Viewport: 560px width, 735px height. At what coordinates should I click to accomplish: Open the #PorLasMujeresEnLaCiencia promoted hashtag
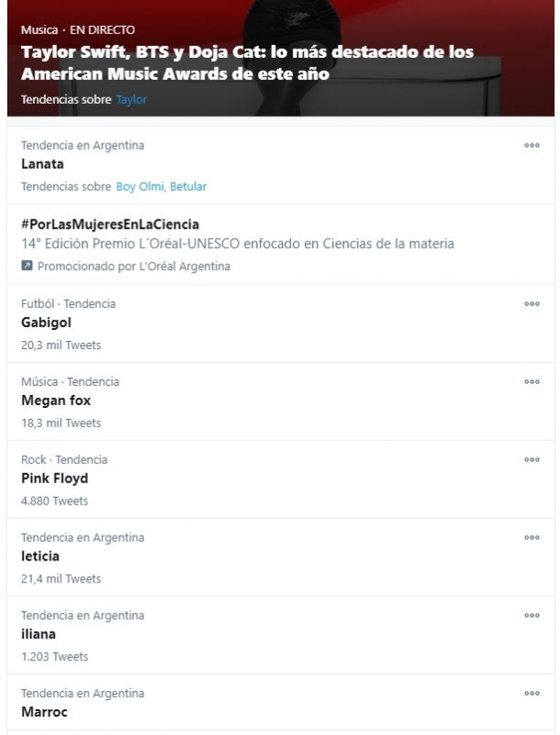point(110,224)
